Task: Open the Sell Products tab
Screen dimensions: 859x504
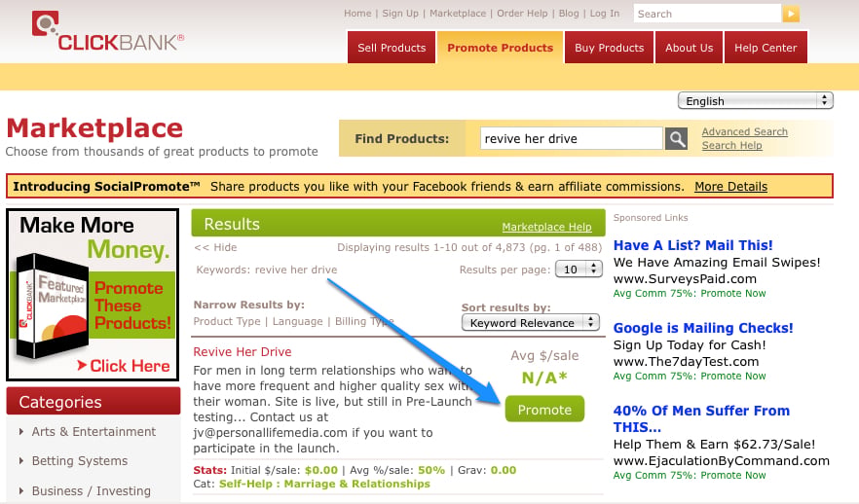Action: [x=392, y=48]
